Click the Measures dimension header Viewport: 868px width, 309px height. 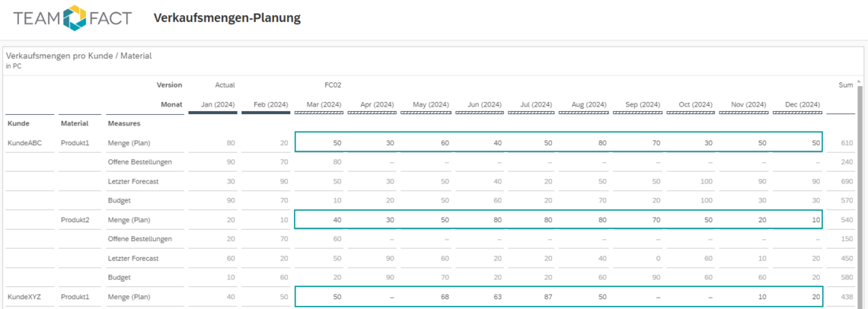124,123
